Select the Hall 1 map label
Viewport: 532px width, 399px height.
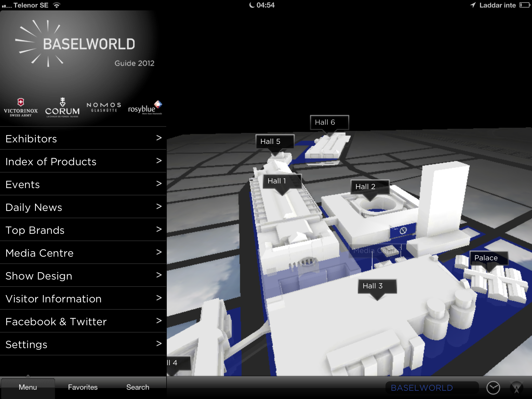[x=282, y=181]
